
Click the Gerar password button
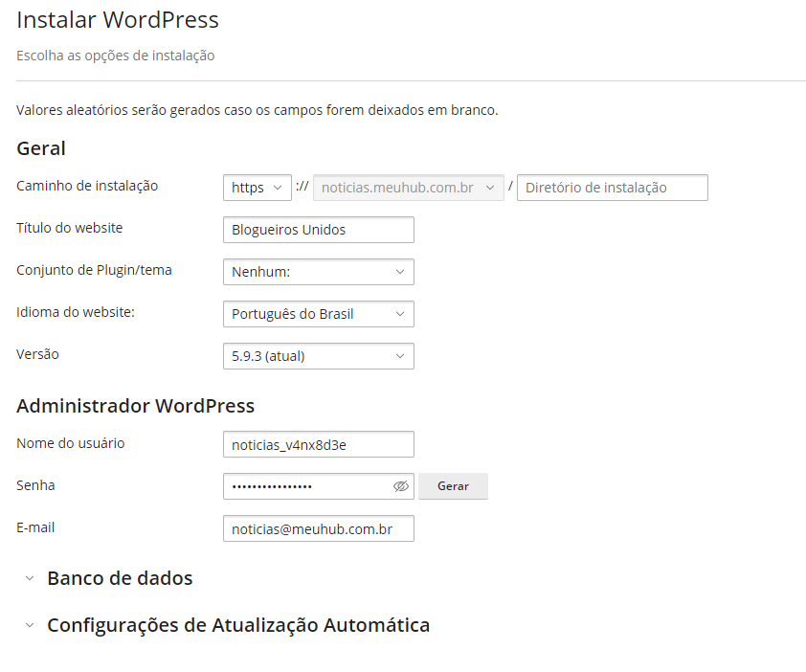[x=453, y=486]
